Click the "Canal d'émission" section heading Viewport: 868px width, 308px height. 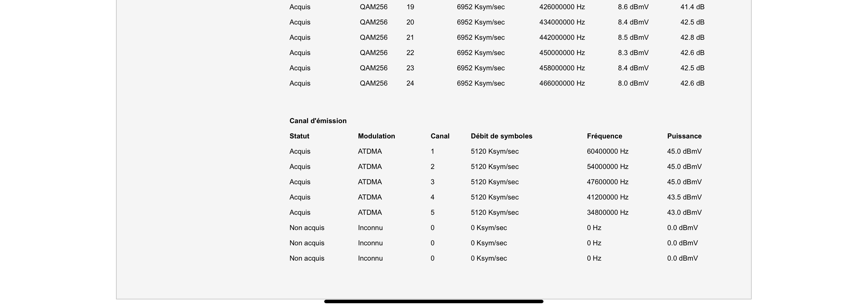click(x=318, y=121)
